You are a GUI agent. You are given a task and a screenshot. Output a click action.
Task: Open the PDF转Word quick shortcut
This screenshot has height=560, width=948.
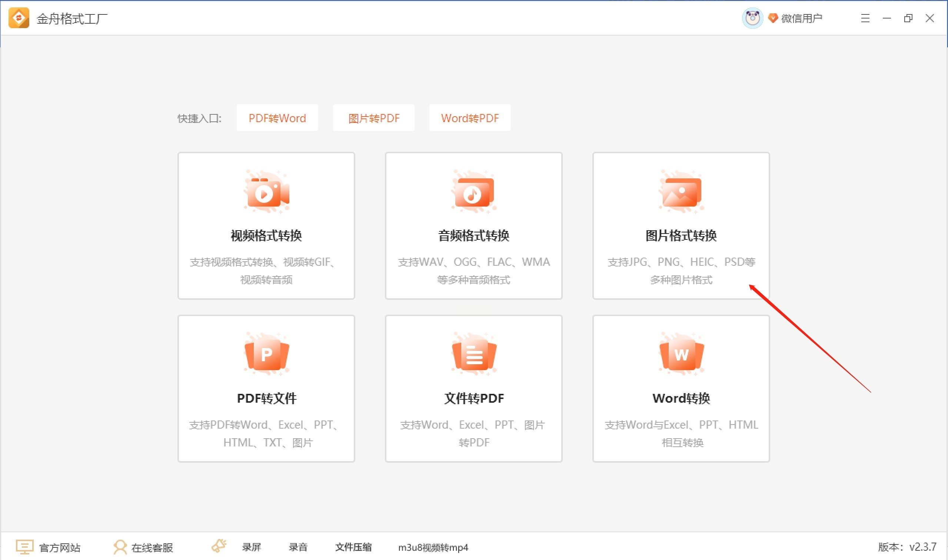click(277, 118)
